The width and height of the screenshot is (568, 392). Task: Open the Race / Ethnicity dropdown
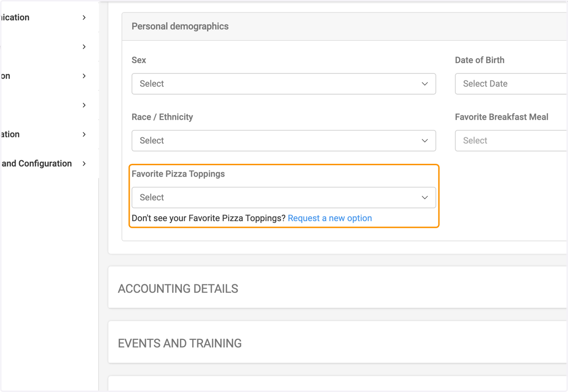tap(284, 141)
